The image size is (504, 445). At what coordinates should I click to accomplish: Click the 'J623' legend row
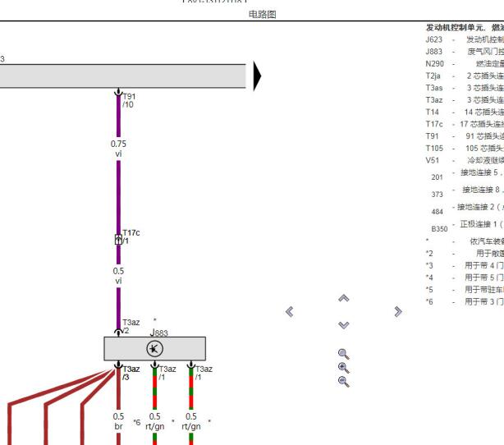point(465,39)
